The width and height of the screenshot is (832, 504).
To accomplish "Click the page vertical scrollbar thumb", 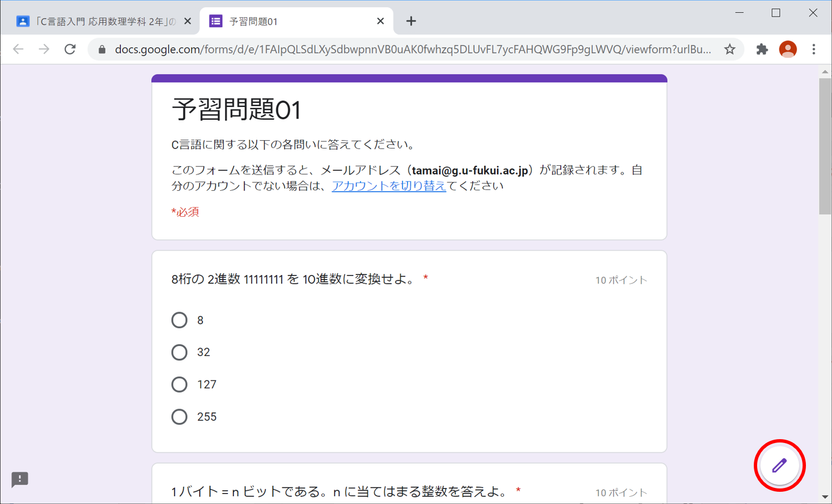I will [825, 145].
